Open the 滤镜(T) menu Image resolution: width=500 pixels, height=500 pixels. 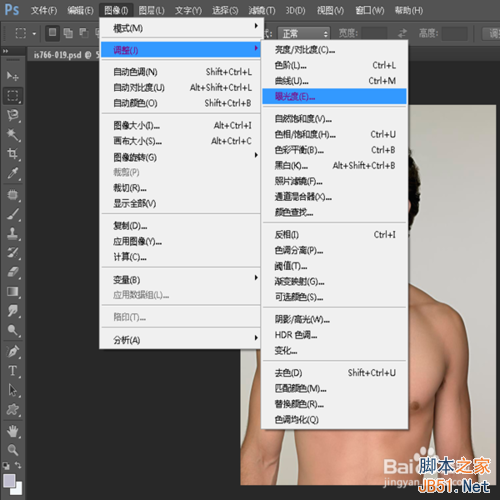262,11
